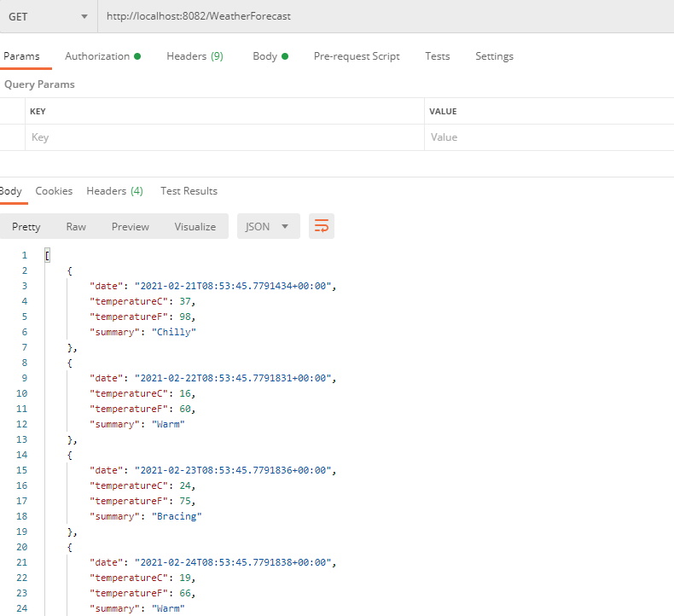This screenshot has width=674, height=616.
Task: Select the Pretty response view
Action: (x=26, y=226)
